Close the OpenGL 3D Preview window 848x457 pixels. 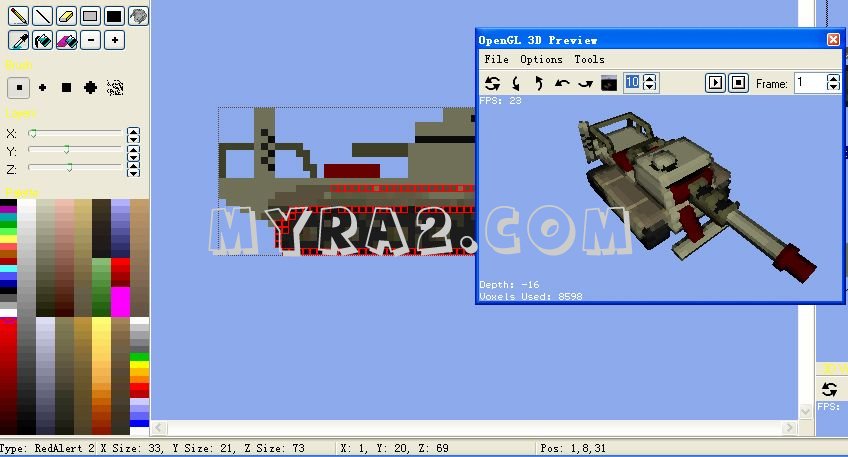(x=833, y=39)
